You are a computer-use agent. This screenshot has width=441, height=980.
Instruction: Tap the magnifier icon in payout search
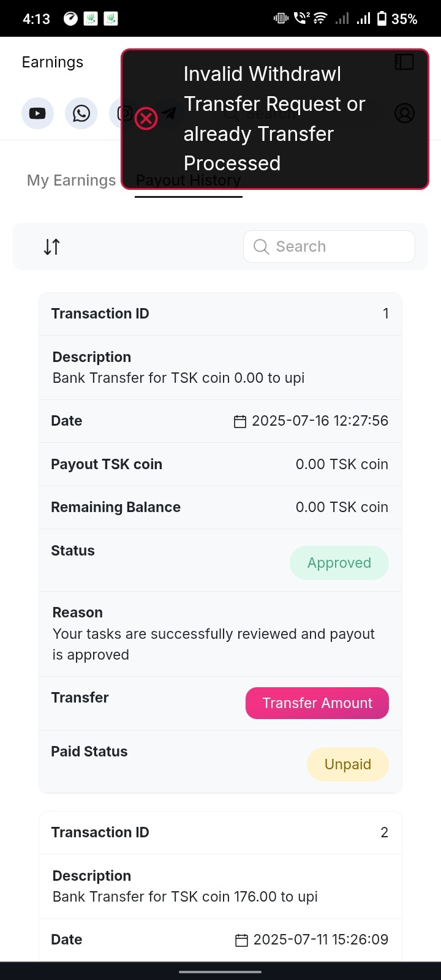click(x=261, y=247)
